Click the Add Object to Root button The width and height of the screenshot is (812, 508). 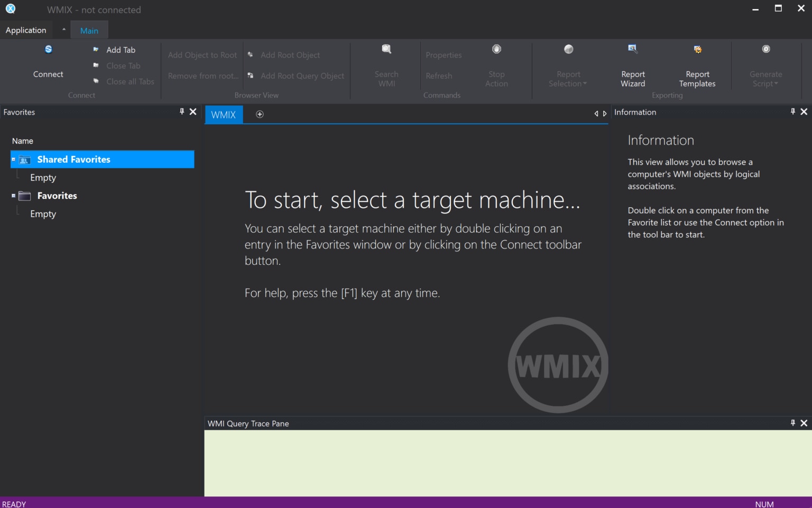202,55
